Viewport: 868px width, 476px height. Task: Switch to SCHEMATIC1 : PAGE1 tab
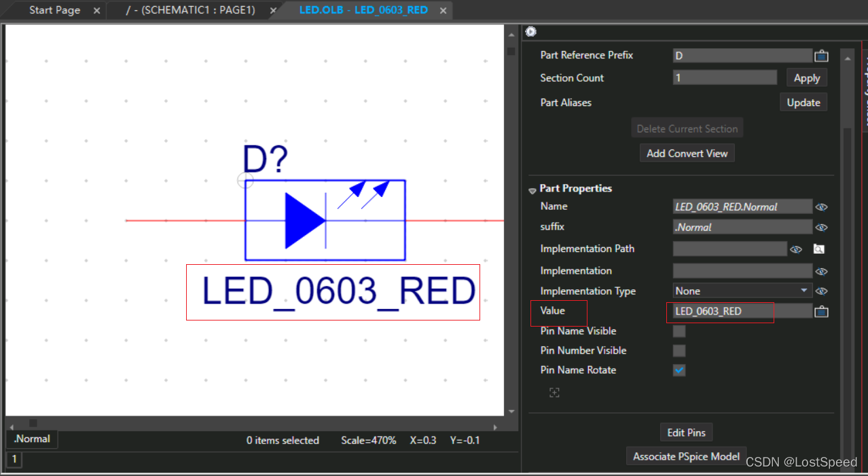coord(190,10)
